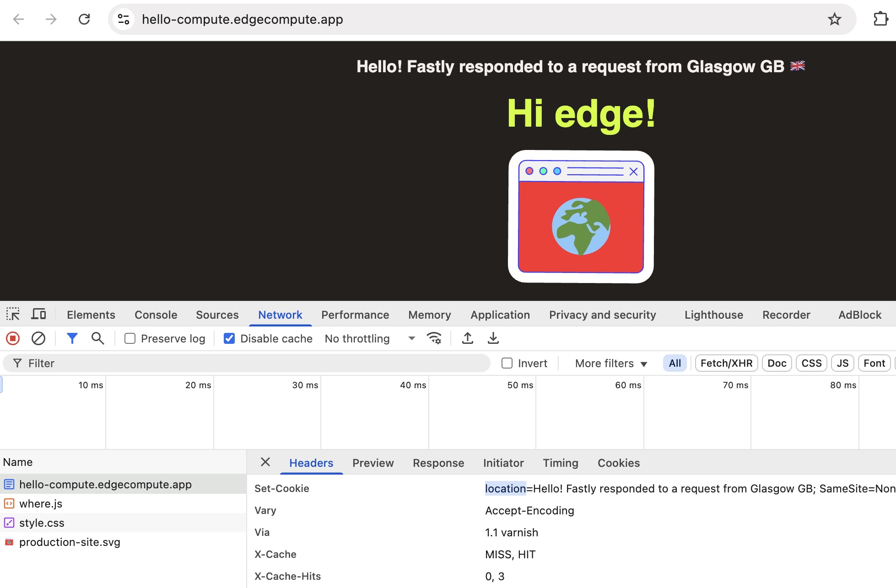Clear the network log
Screen dimensions: 896x588
[38, 338]
